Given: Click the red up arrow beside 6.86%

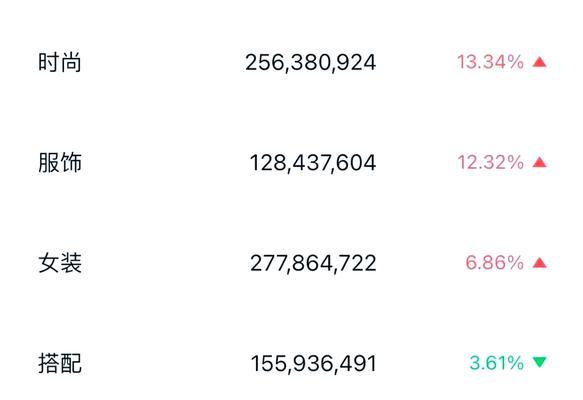Looking at the screenshot, I should pyautogui.click(x=539, y=263).
